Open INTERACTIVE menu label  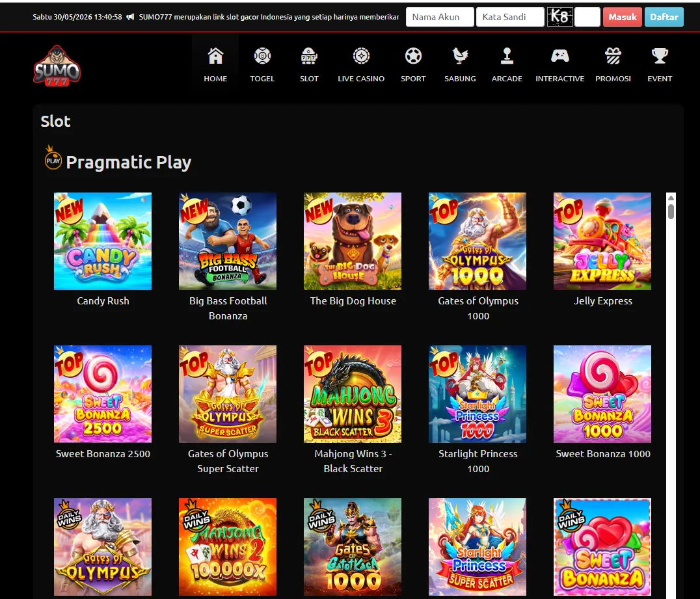(x=560, y=79)
